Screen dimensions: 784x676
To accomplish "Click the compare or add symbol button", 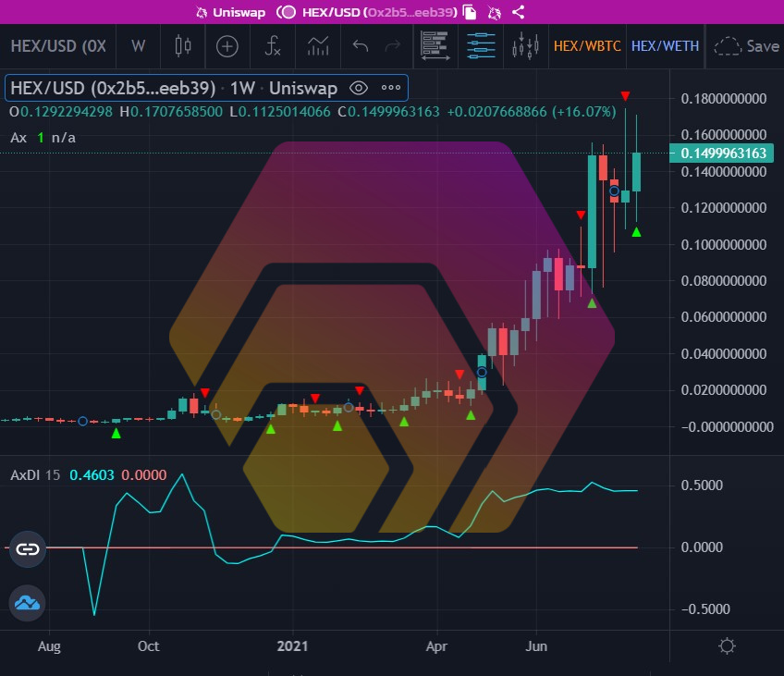I will coord(227,46).
